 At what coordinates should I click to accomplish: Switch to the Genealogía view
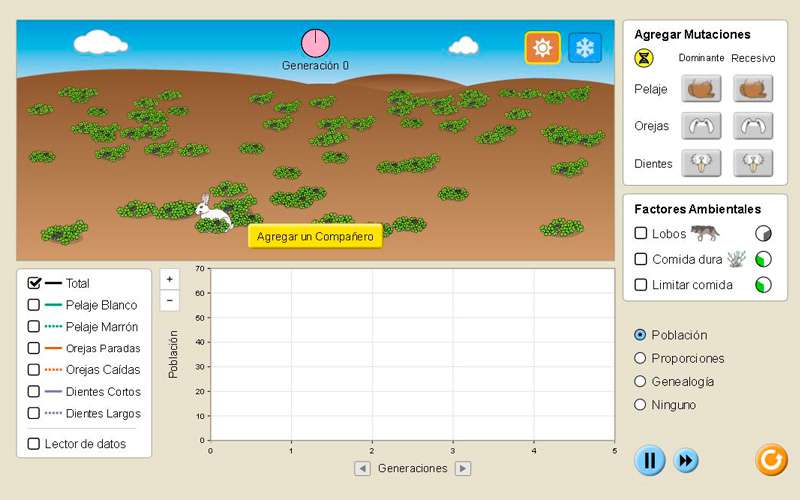(x=640, y=381)
